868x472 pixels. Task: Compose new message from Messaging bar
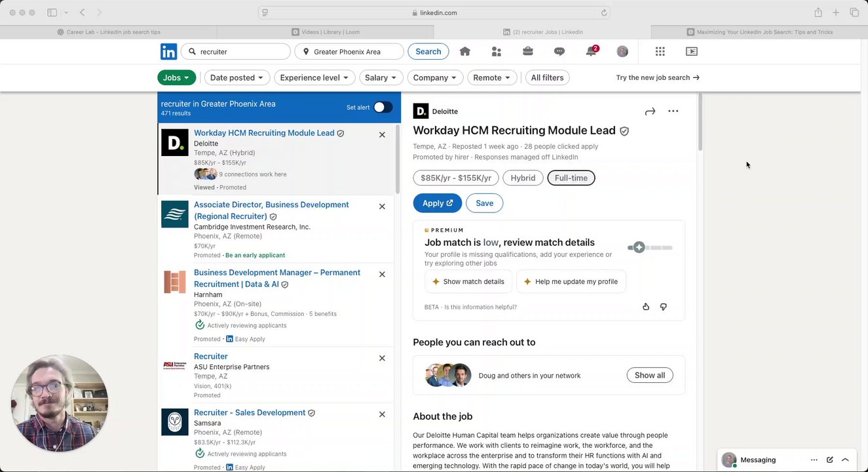[830, 460]
